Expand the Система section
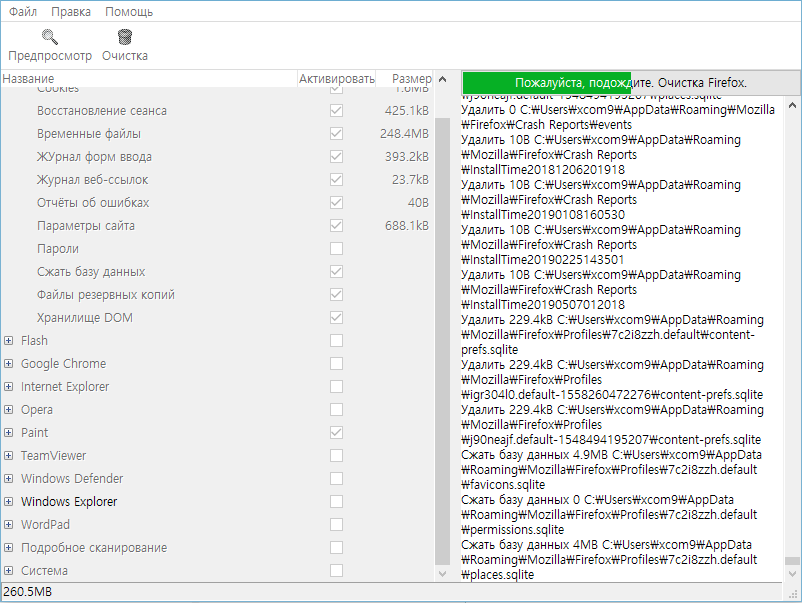The height and width of the screenshot is (603, 802). coord(9,570)
